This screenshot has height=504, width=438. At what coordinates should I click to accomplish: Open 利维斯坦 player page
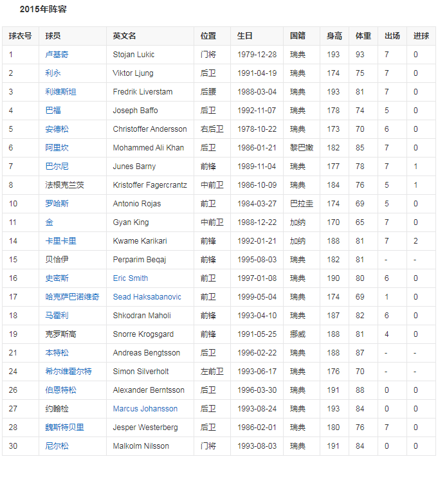(x=60, y=92)
